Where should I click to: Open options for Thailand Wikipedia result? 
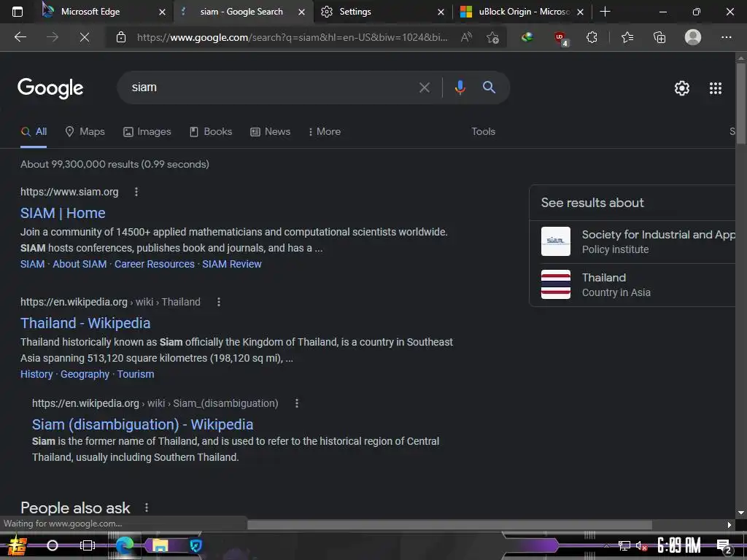point(219,301)
